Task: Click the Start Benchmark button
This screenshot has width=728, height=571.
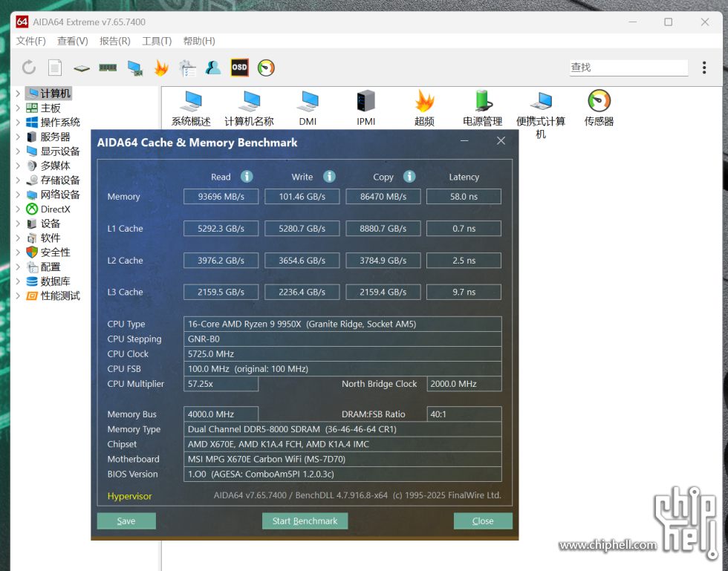Action: point(305,521)
